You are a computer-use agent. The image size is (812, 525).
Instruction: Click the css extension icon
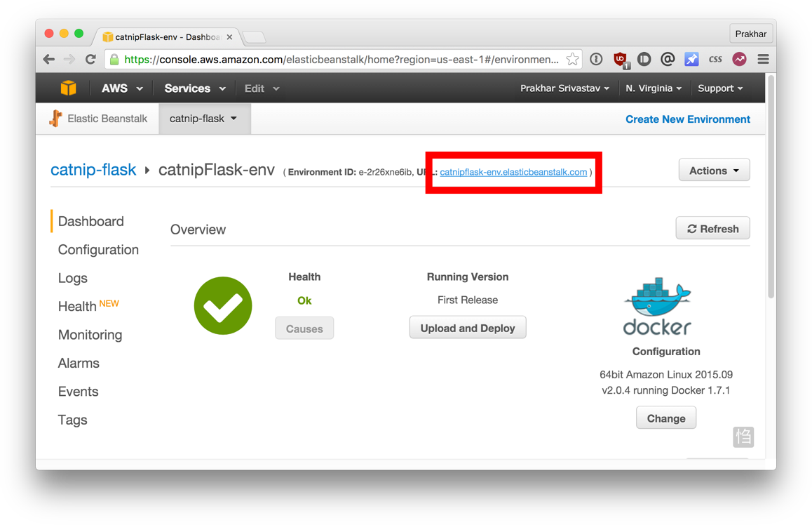pos(715,59)
